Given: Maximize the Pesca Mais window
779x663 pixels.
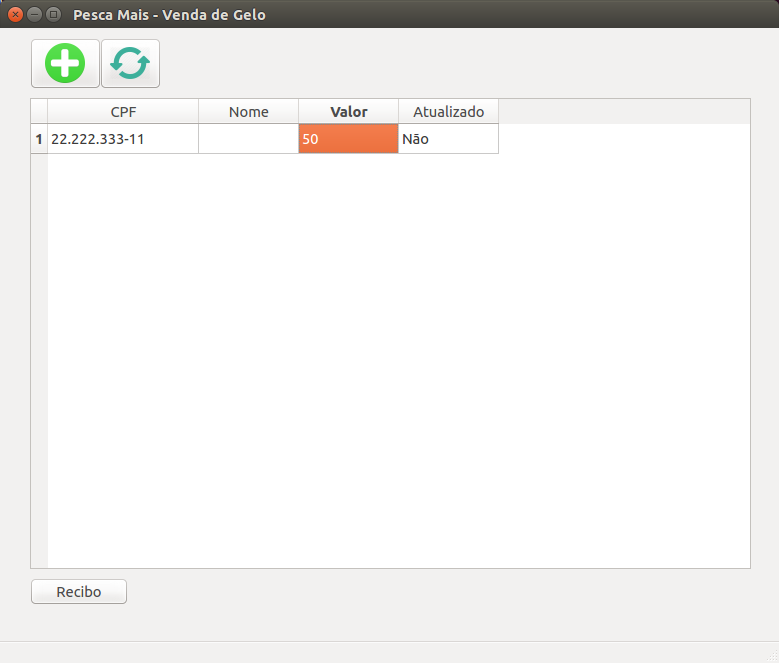Looking at the screenshot, I should 53,14.
